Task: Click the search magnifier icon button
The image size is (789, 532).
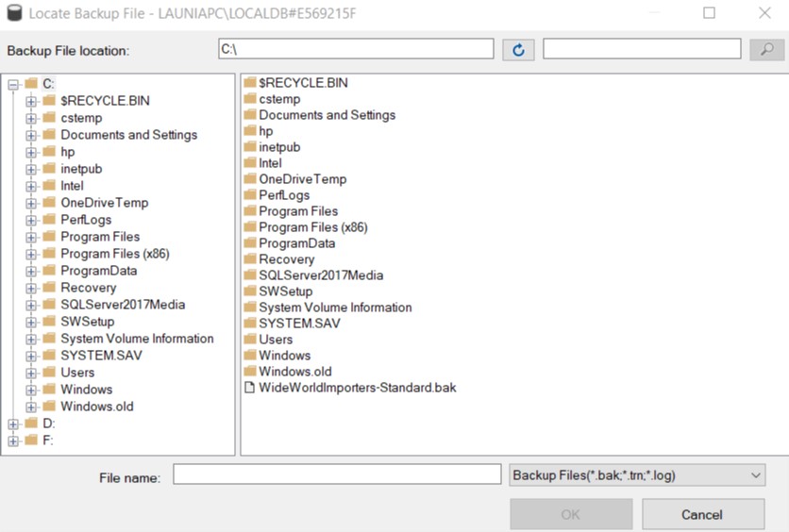Action: (x=766, y=50)
